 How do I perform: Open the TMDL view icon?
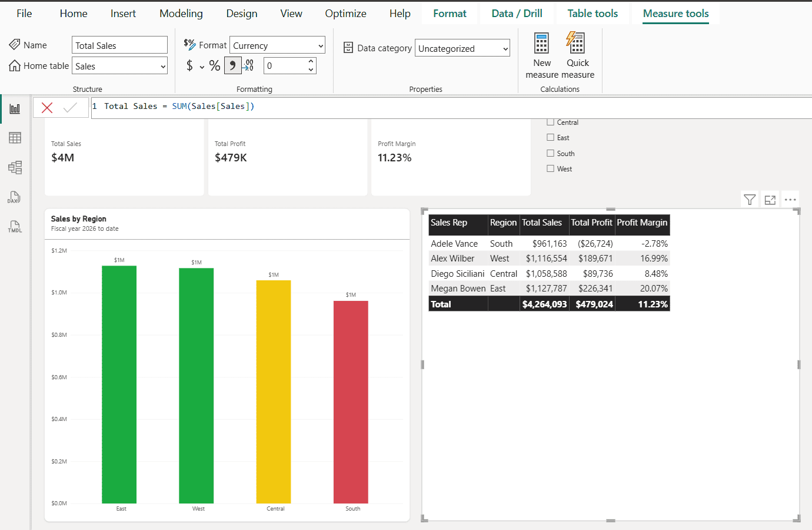click(15, 226)
